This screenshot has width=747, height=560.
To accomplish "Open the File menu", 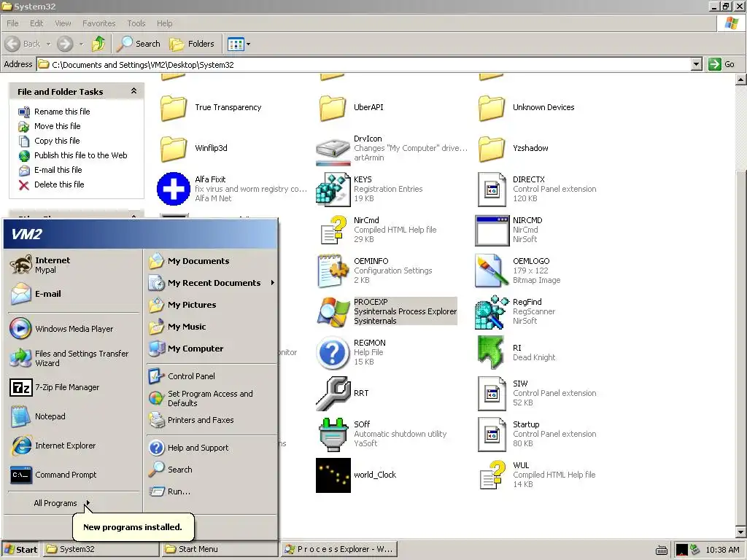I will [13, 23].
